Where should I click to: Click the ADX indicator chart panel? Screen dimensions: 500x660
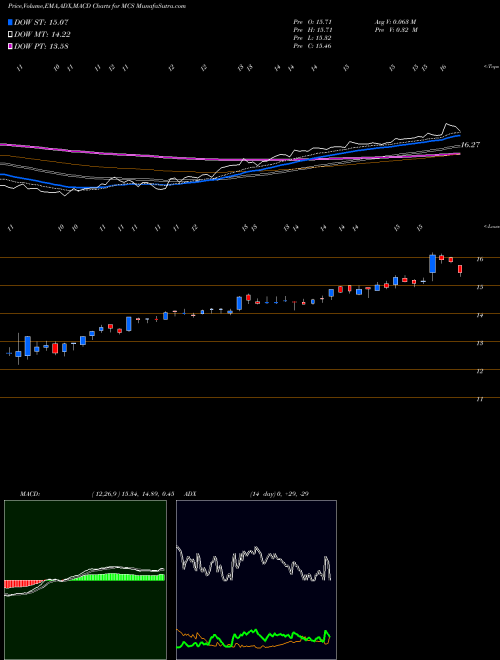(x=256, y=580)
